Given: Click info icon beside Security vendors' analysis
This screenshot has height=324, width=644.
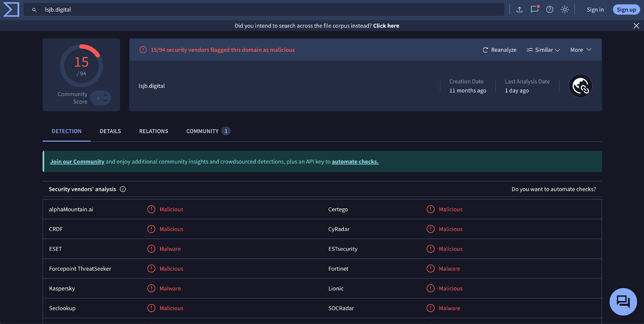Looking at the screenshot, I should (x=123, y=189).
